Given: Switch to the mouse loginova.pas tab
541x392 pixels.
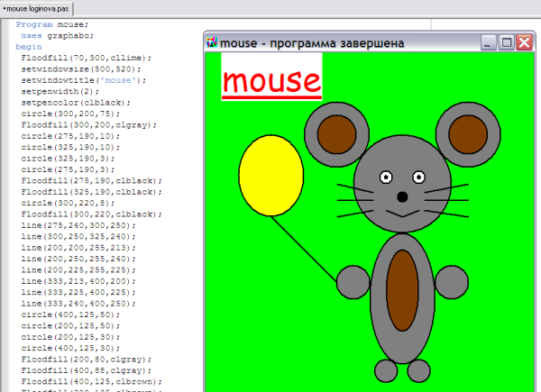Looking at the screenshot, I should [x=42, y=7].
